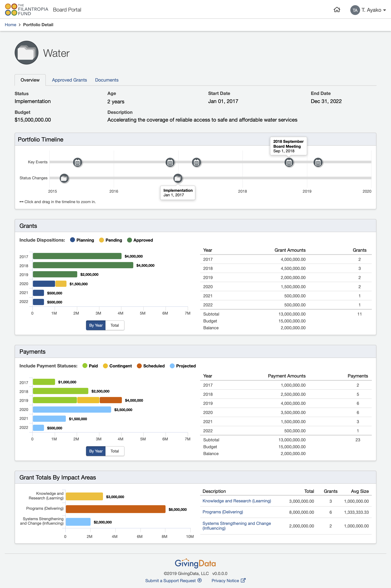This screenshot has height=588, width=391.
Task: Toggle the Planning disposition filter
Action: [x=82, y=240]
